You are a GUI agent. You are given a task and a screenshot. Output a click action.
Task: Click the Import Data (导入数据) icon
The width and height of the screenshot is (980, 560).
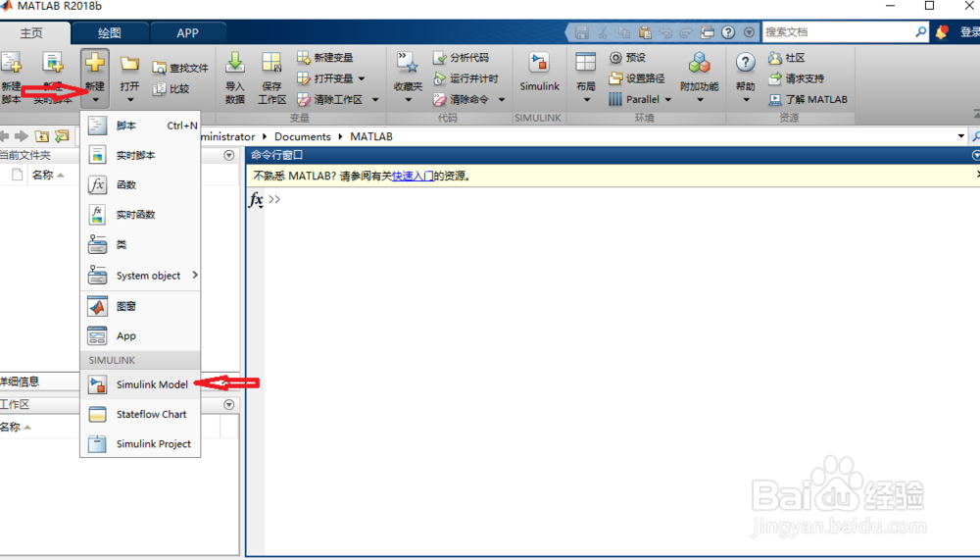pyautogui.click(x=235, y=63)
